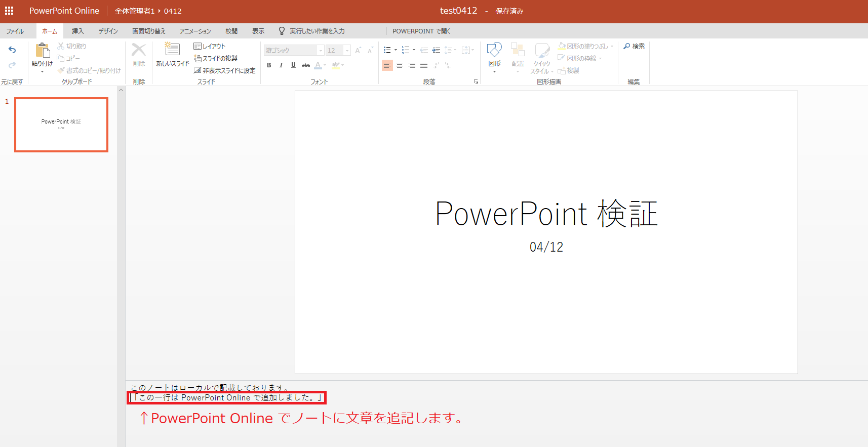Click the Redo arrow icon
868x447 pixels.
click(12, 65)
